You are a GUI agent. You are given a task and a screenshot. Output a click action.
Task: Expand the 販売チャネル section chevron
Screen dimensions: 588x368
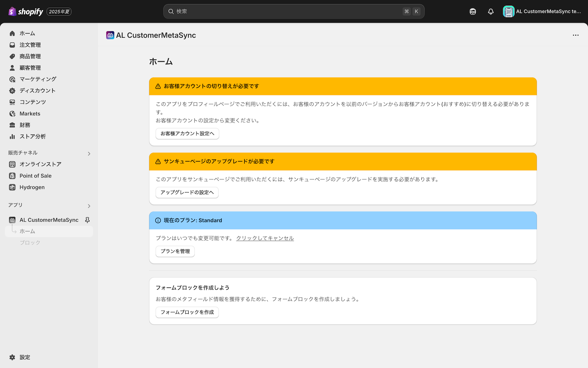click(x=89, y=154)
